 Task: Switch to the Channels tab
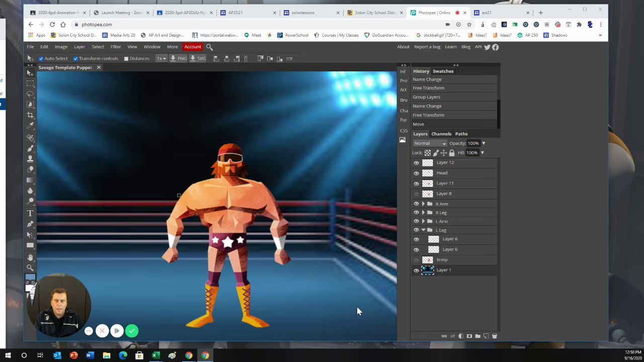[441, 134]
